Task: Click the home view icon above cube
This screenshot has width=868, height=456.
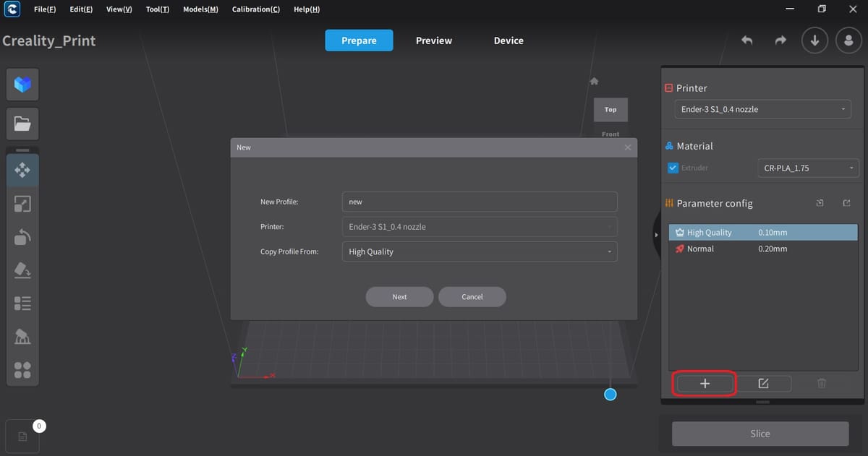Action: pos(594,81)
